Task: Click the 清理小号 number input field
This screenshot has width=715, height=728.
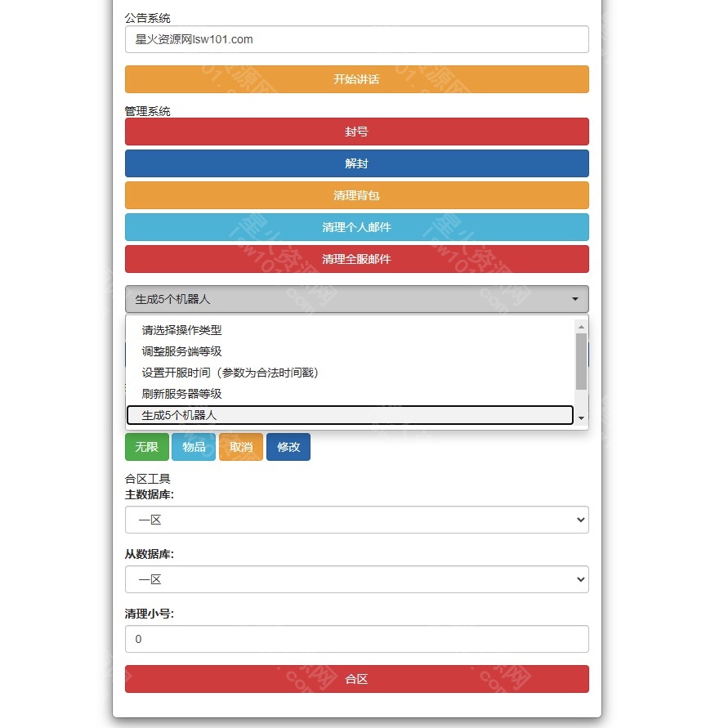Action: click(x=355, y=639)
